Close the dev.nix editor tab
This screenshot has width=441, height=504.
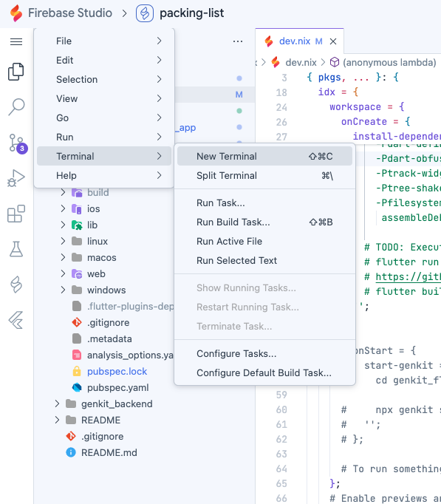click(x=333, y=41)
